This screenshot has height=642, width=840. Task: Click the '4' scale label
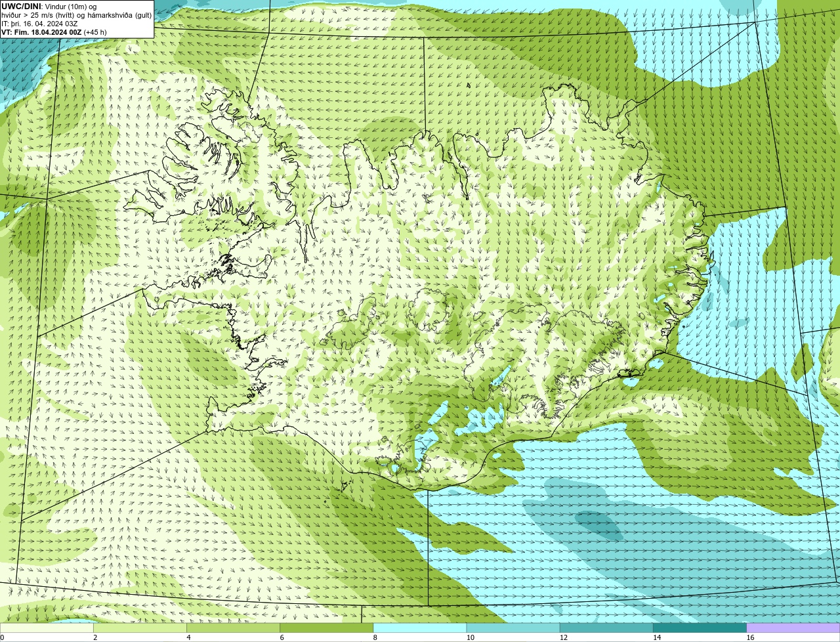coord(188,637)
